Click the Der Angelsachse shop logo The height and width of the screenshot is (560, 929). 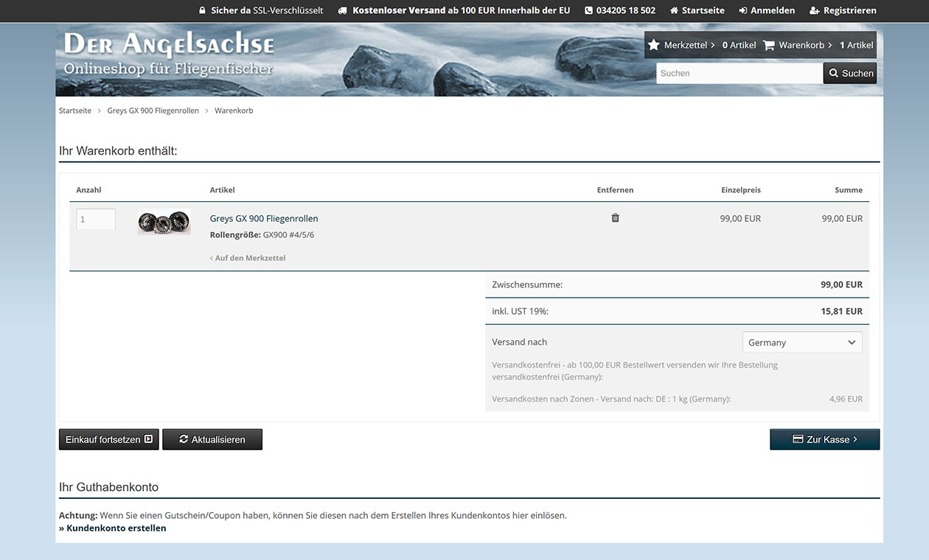pos(169,54)
